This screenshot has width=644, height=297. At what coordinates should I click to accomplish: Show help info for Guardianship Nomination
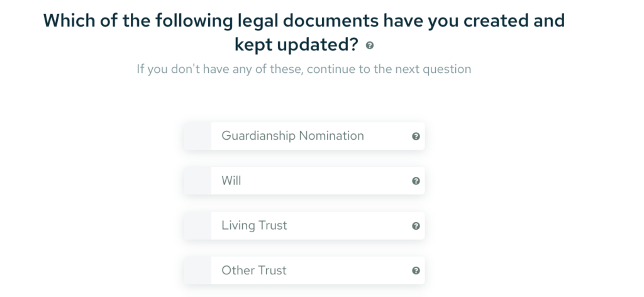[x=416, y=137]
